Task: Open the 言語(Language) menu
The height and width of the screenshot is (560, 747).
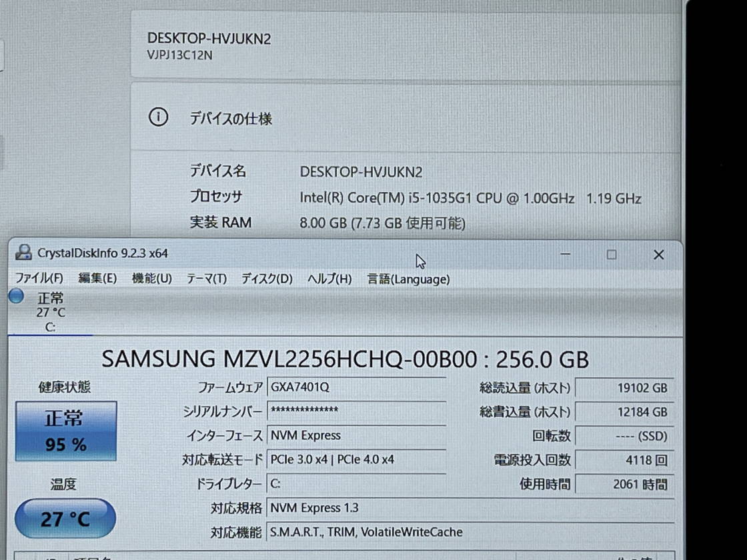Action: (x=408, y=279)
